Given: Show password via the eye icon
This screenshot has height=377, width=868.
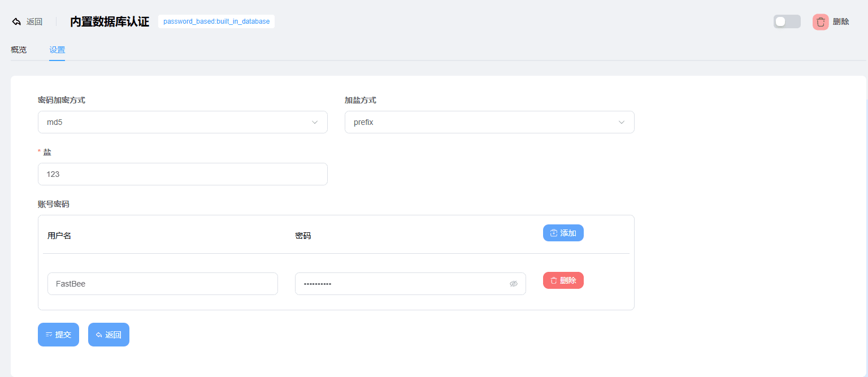Looking at the screenshot, I should pos(514,284).
